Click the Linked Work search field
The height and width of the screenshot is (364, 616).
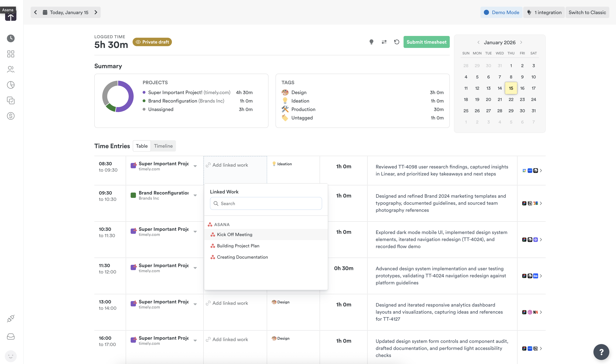[x=266, y=203]
